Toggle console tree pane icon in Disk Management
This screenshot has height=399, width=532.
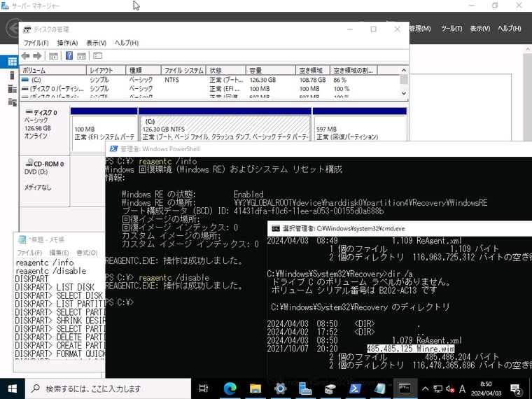[x=53, y=56]
